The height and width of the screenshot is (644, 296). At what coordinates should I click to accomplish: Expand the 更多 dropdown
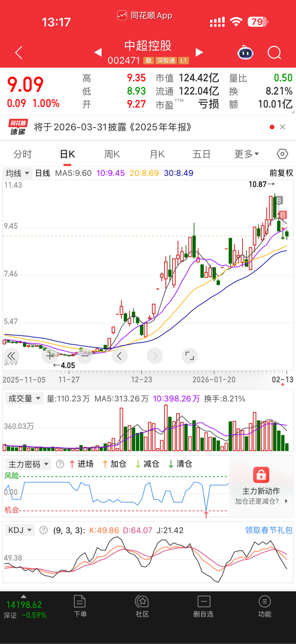[247, 154]
